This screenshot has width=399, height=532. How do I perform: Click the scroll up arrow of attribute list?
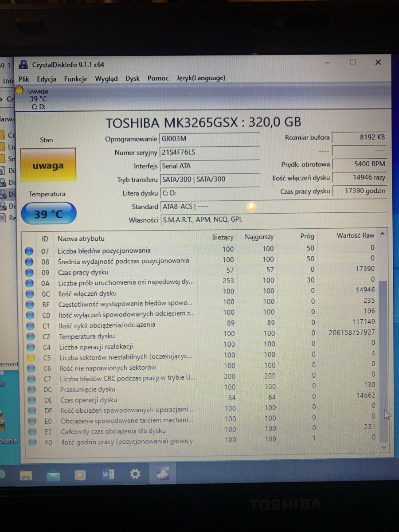[383, 234]
